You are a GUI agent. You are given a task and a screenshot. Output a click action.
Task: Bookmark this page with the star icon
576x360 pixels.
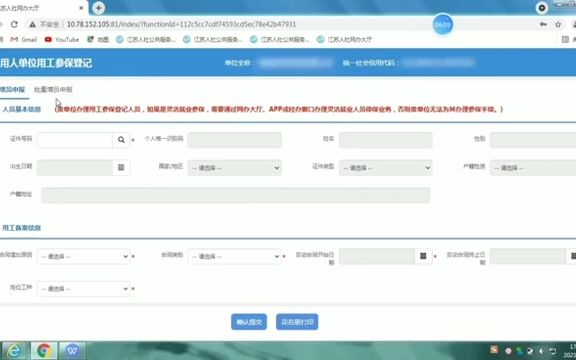pyautogui.click(x=558, y=24)
